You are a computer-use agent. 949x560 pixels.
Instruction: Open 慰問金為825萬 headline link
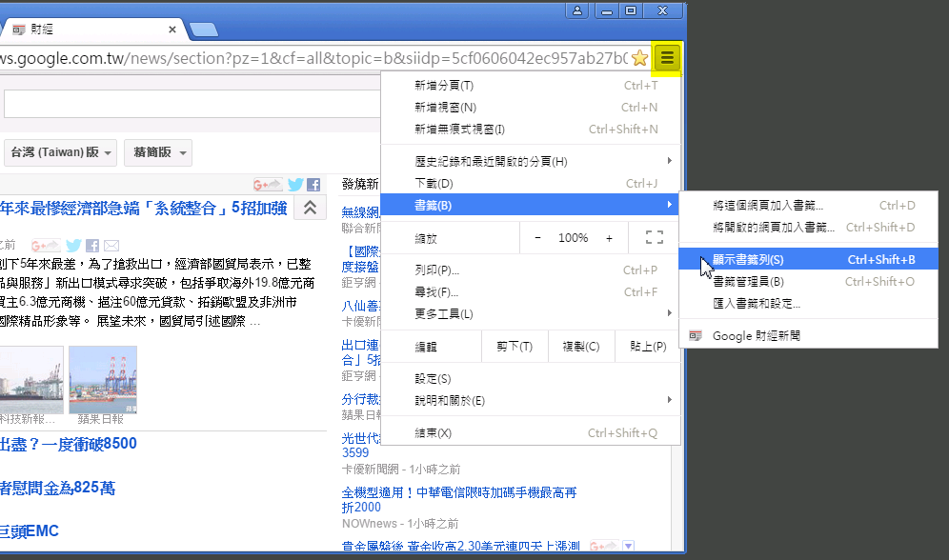tap(57, 488)
